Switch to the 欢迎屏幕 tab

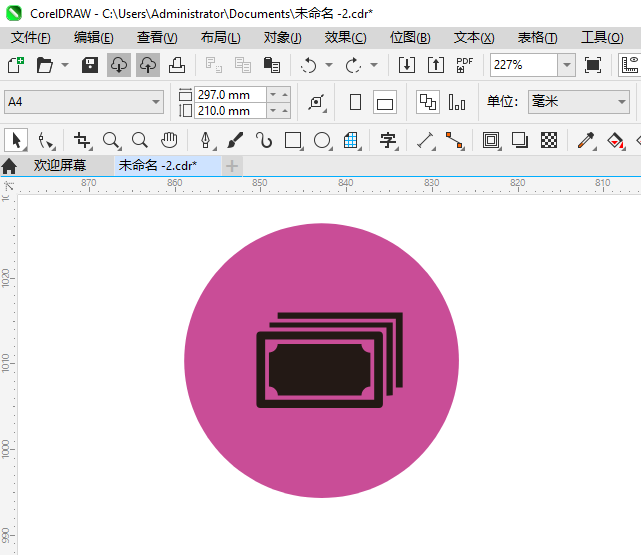pos(60,166)
